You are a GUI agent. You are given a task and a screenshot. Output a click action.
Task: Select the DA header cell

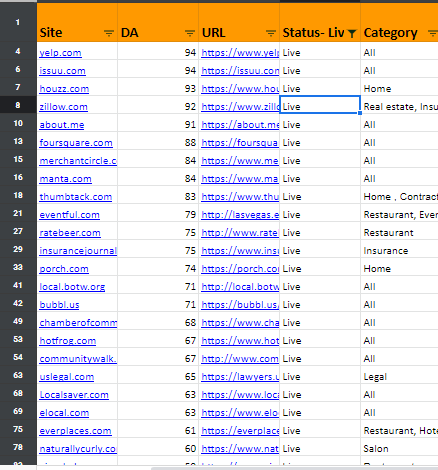click(158, 22)
